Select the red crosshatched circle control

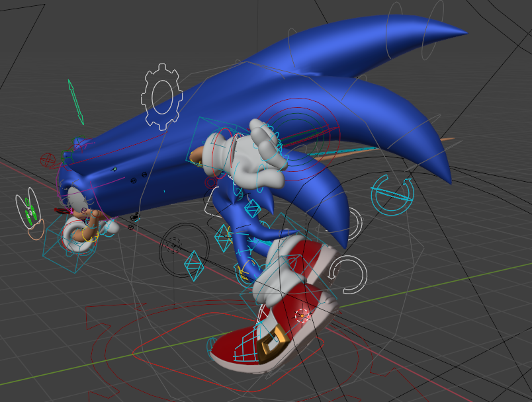pos(47,159)
